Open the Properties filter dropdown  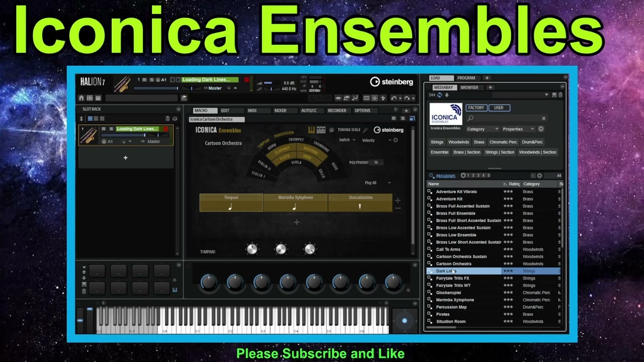pos(518,129)
